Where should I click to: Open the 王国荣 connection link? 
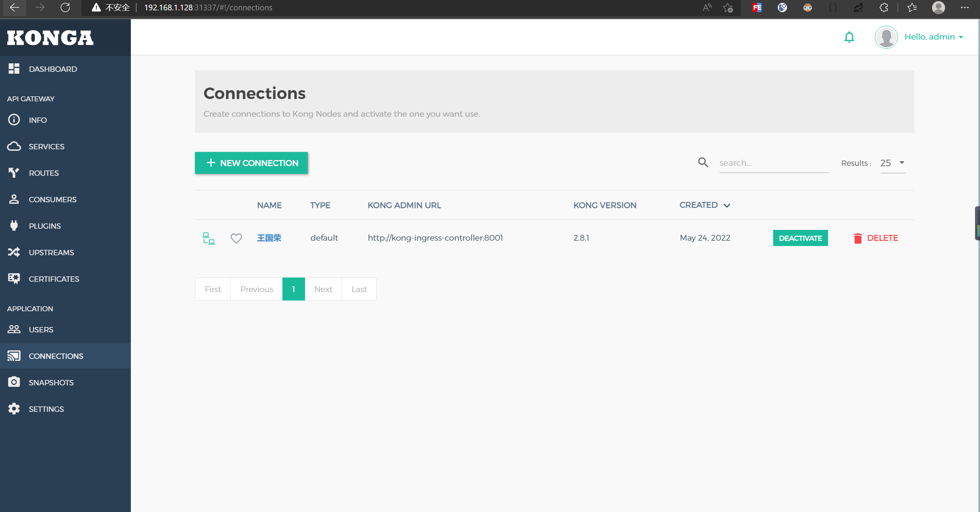point(269,238)
